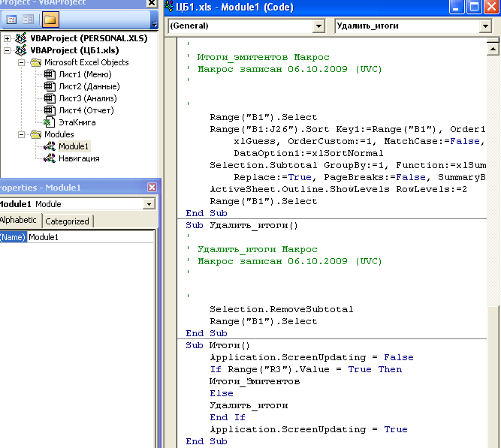Select ЭтаКнига in project tree
501x448 pixels.
tap(77, 122)
